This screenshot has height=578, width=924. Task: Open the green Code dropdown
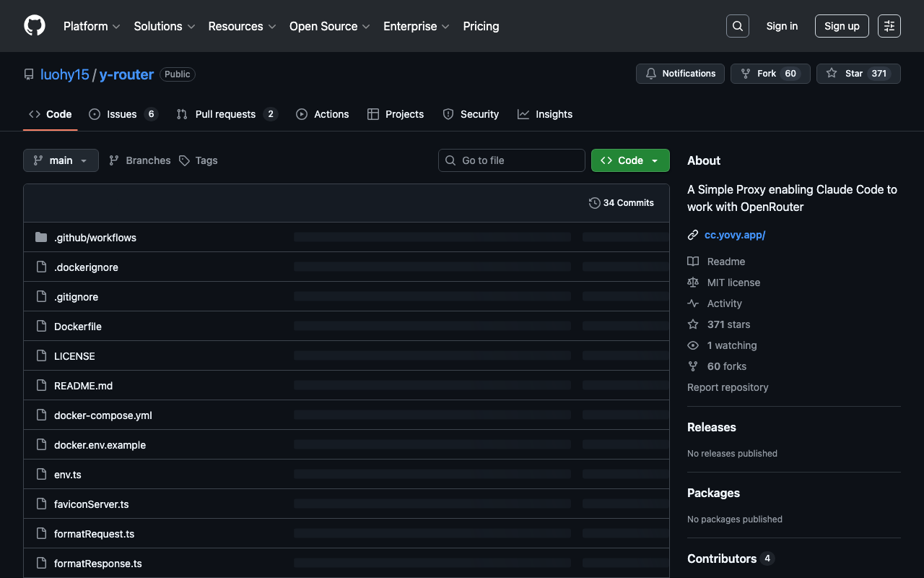click(629, 160)
